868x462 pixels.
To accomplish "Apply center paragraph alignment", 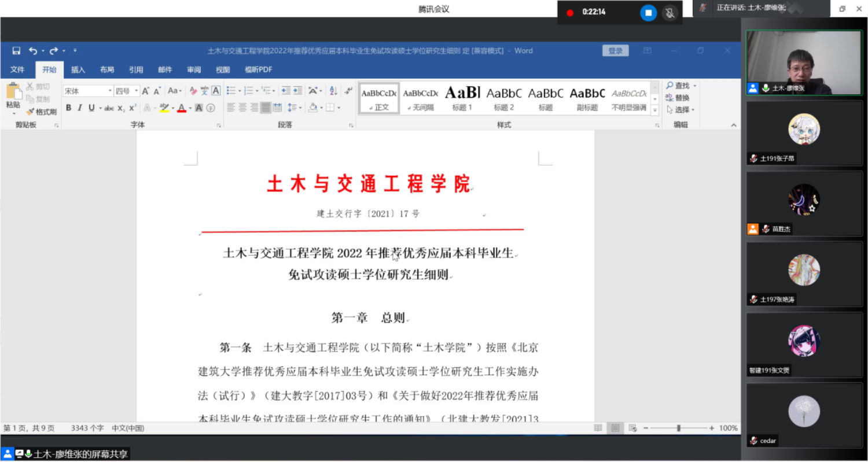I will (x=242, y=108).
